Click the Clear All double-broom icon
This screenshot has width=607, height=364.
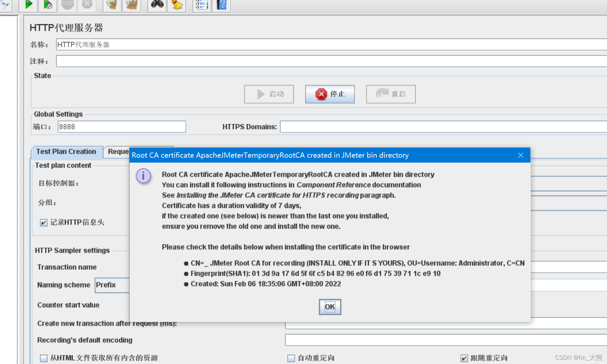[x=132, y=5]
